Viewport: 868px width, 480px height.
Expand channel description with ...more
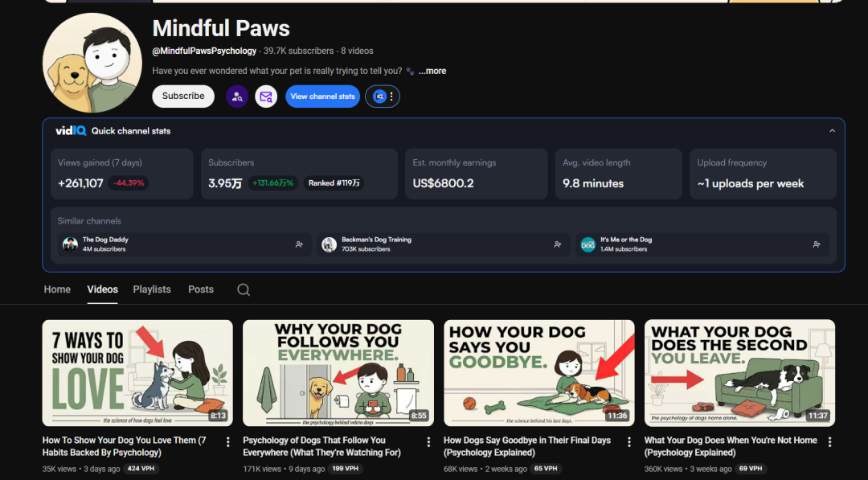click(x=432, y=71)
